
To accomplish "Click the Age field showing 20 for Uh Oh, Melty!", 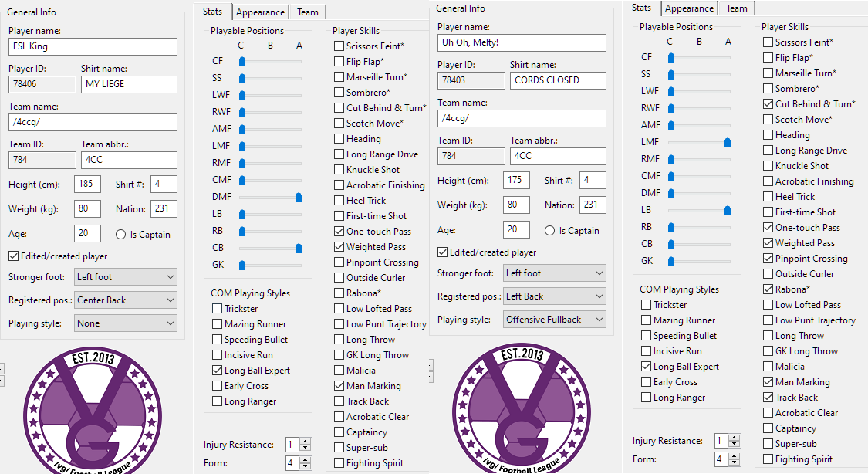I will point(516,230).
